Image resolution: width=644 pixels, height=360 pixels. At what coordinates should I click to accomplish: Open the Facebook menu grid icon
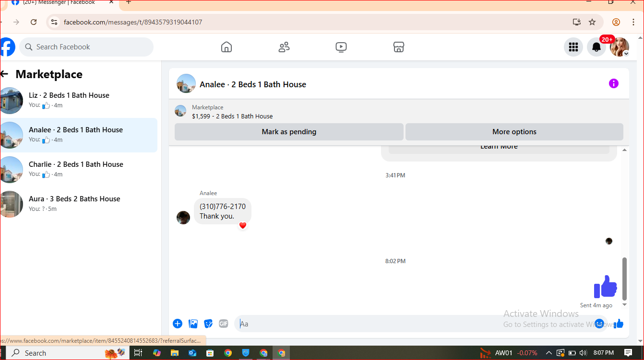pos(573,47)
